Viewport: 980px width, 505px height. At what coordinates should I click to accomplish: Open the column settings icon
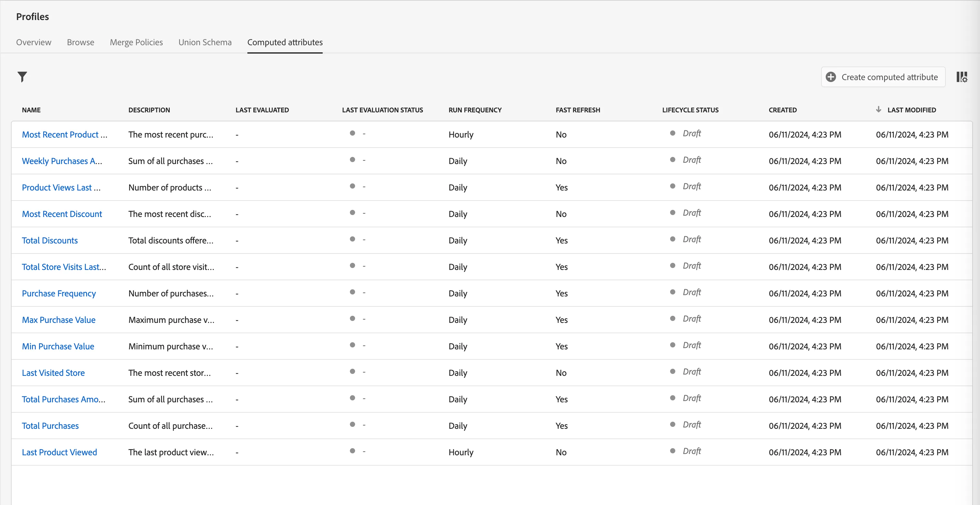click(962, 77)
